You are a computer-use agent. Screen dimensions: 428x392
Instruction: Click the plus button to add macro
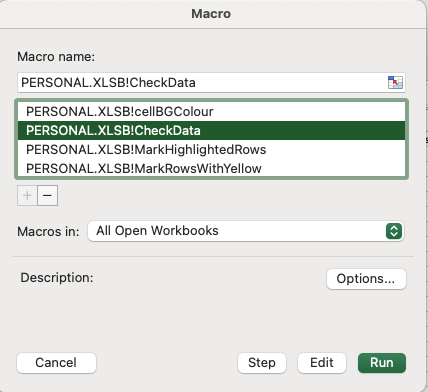tap(27, 195)
